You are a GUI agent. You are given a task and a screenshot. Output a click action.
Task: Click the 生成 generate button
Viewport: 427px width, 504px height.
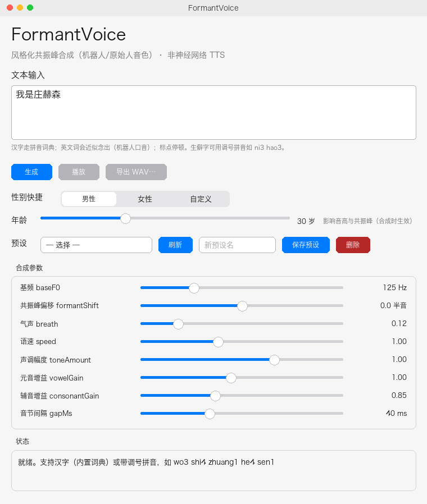[x=31, y=172]
